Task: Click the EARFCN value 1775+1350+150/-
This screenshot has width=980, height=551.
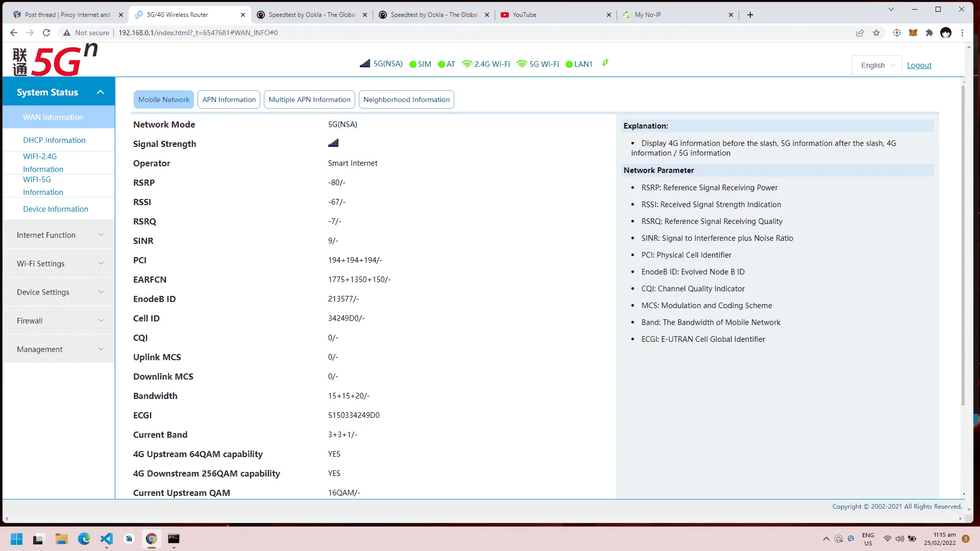Action: [x=359, y=280]
